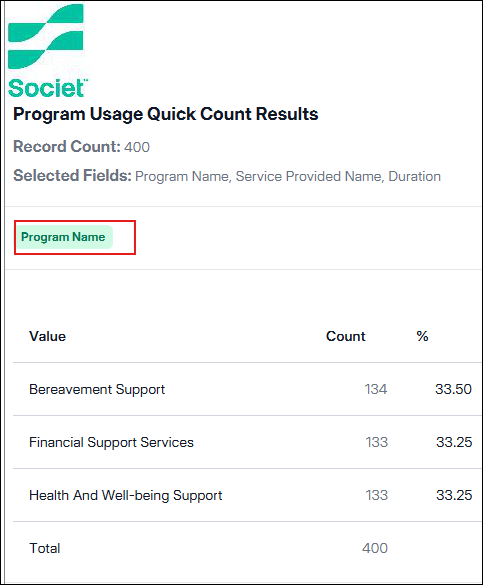This screenshot has width=483, height=585.
Task: Click the Program Usage Quick Count Results heading
Action: pyautogui.click(x=166, y=114)
